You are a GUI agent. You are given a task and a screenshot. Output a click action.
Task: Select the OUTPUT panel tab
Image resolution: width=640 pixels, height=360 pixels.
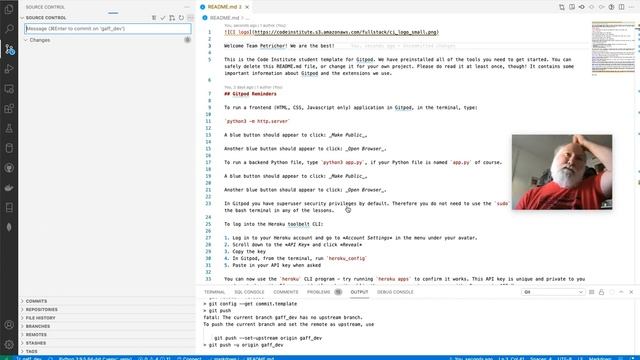(x=359, y=292)
